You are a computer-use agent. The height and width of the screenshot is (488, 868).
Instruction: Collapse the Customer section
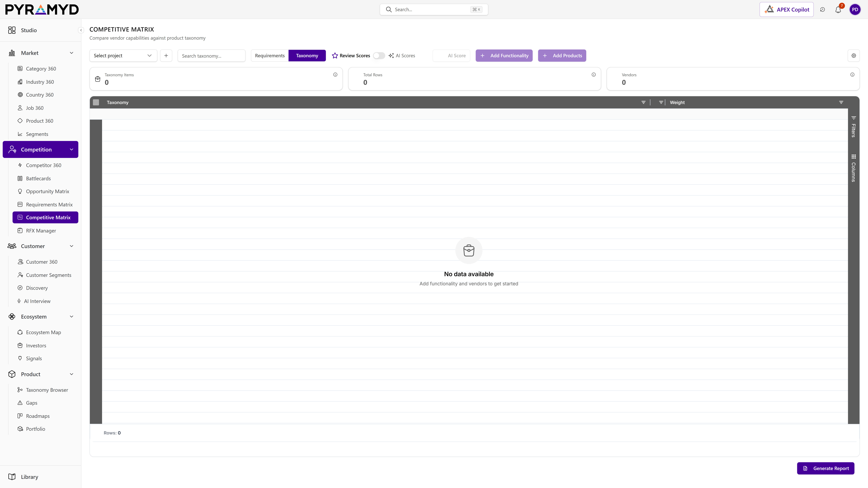click(x=71, y=246)
